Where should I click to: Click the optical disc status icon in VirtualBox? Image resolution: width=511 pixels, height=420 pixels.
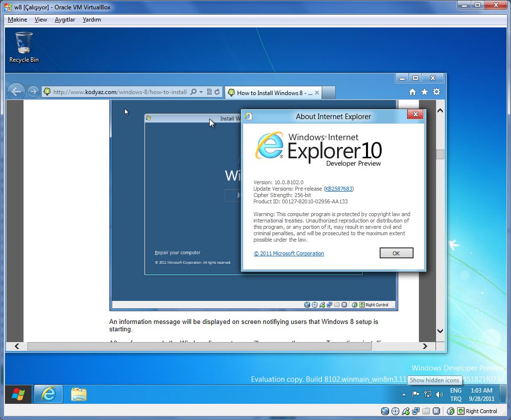pos(395,411)
